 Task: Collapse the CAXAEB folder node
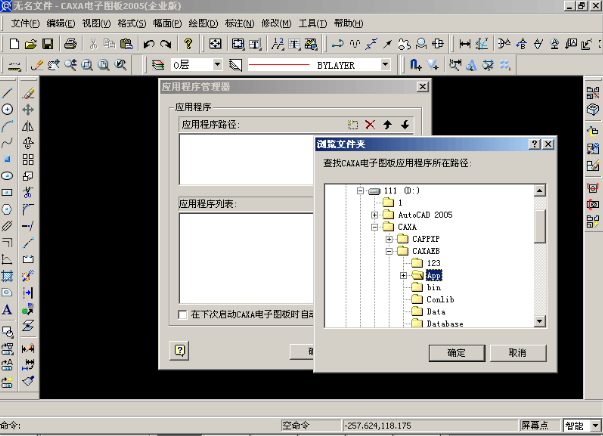click(x=389, y=251)
